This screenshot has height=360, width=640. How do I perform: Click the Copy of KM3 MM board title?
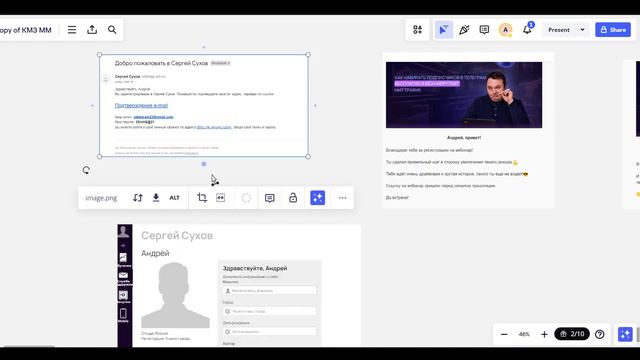[x=25, y=30]
